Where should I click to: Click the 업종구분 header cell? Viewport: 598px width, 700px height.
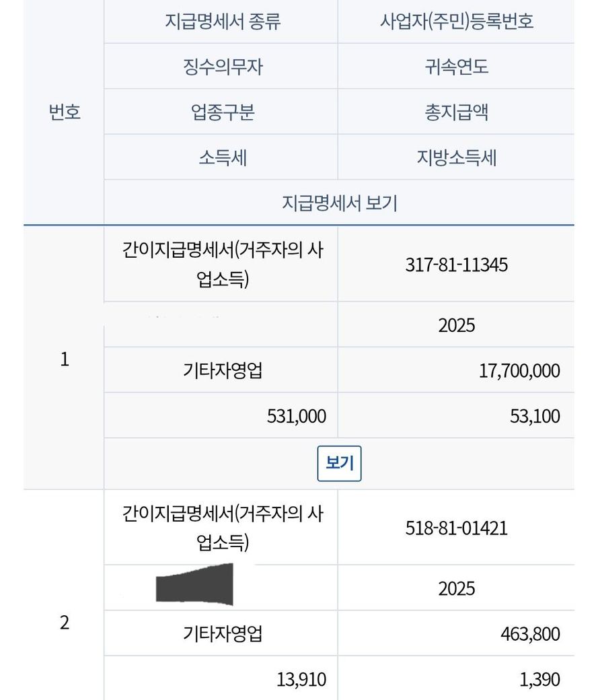222,112
